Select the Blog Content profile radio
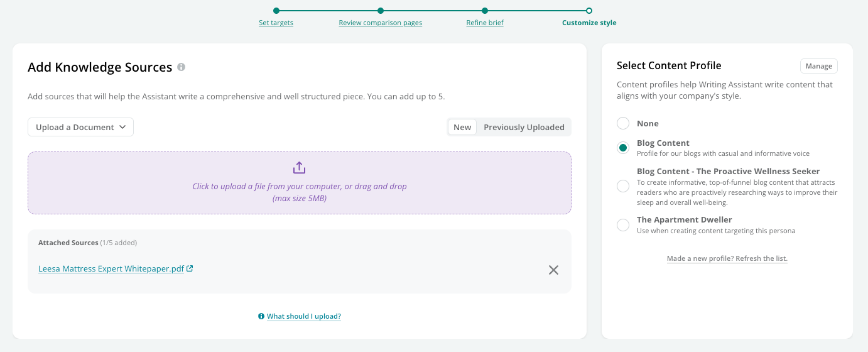The width and height of the screenshot is (868, 352). [x=623, y=148]
